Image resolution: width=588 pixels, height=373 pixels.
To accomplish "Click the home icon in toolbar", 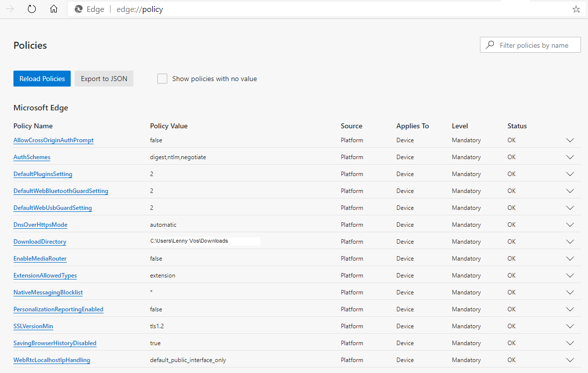I will 54,9.
